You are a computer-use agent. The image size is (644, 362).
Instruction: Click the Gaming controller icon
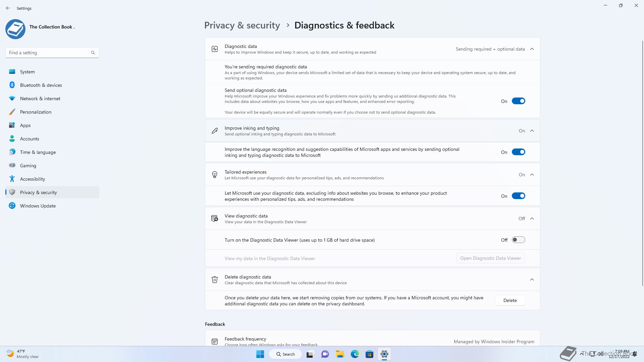tap(12, 165)
